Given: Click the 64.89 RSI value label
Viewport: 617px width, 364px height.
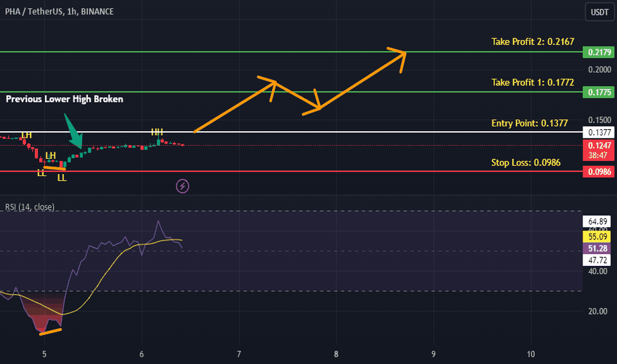Looking at the screenshot, I should 597,222.
